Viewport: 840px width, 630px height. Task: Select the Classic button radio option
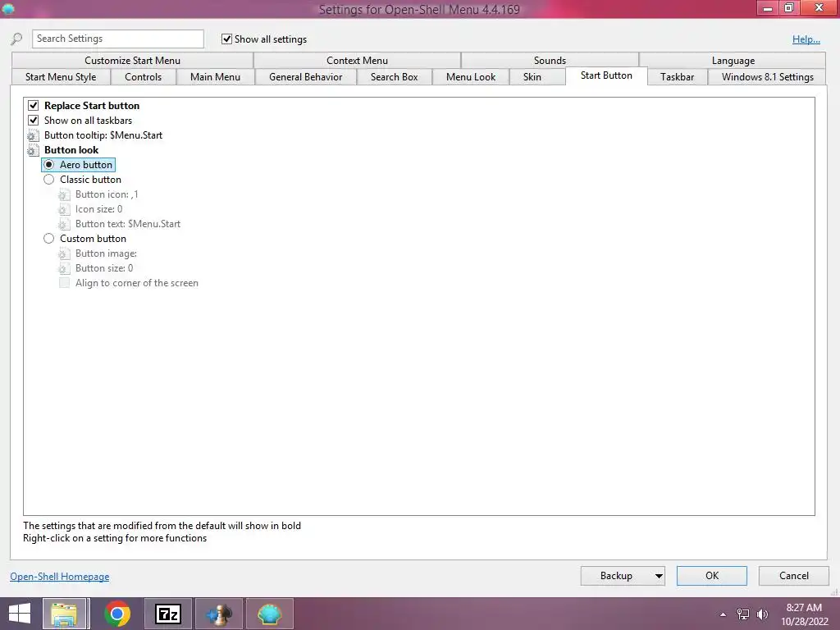[x=48, y=180]
